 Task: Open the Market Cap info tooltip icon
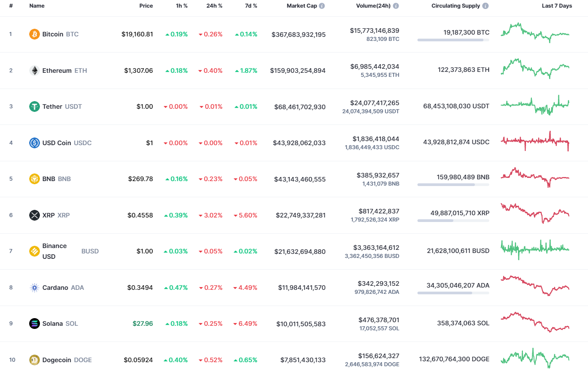tap(323, 6)
